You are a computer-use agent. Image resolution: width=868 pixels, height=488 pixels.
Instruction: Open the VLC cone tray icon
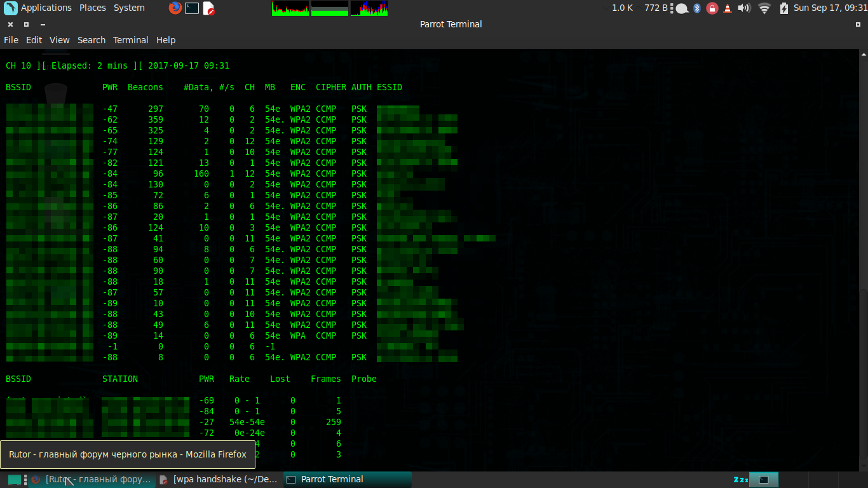click(728, 8)
